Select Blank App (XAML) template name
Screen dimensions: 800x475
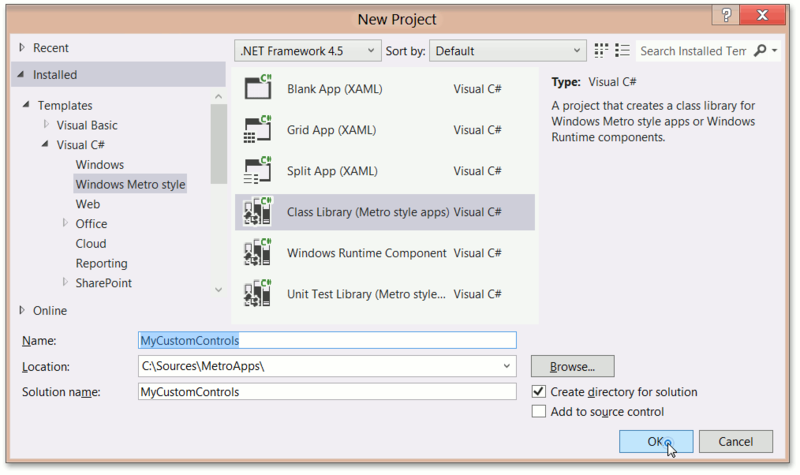point(334,89)
